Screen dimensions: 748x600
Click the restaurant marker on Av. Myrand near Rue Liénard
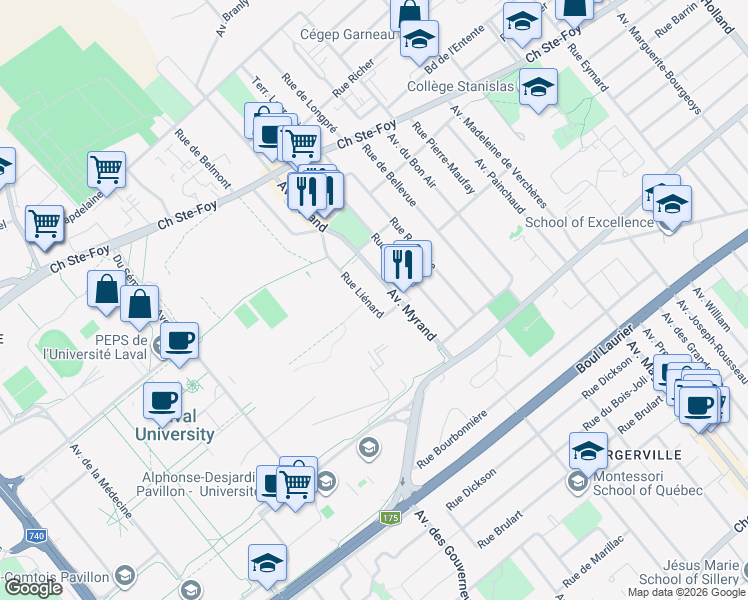point(403,265)
